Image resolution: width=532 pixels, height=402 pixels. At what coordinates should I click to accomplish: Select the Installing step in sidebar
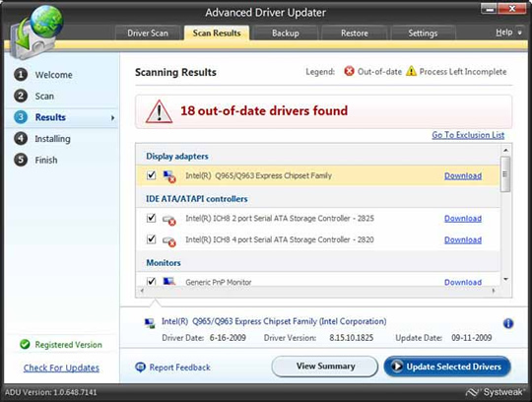[52, 139]
